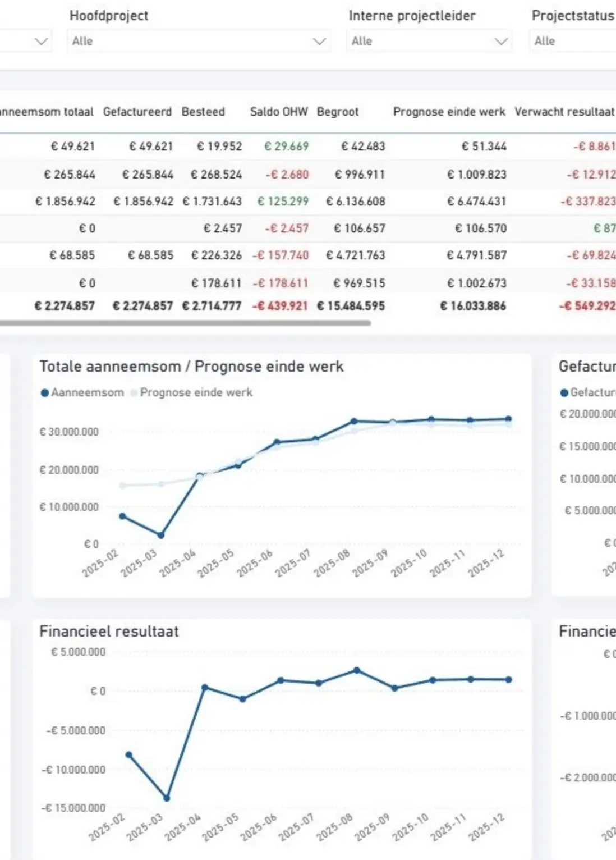Click the Gefactureerd legend dot in the right chart
The width and height of the screenshot is (616, 860).
564,393
